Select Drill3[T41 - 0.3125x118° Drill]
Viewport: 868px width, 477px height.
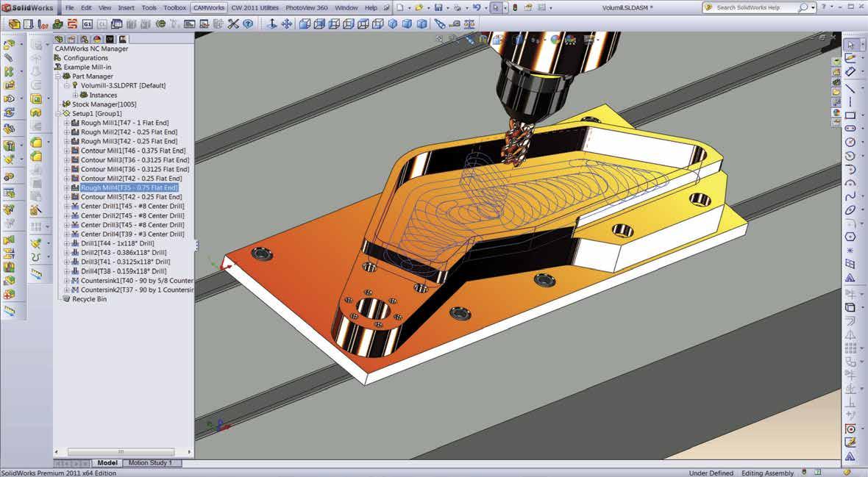126,262
